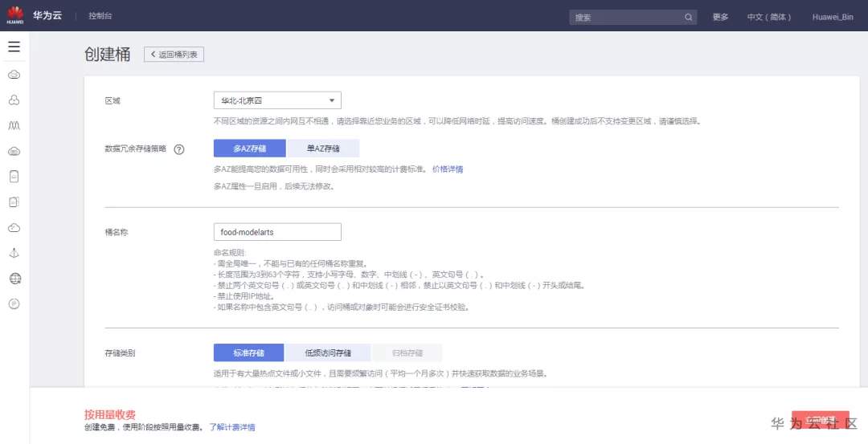868x444 pixels.
Task: Click the 存储类别 label
Action: tap(120, 352)
